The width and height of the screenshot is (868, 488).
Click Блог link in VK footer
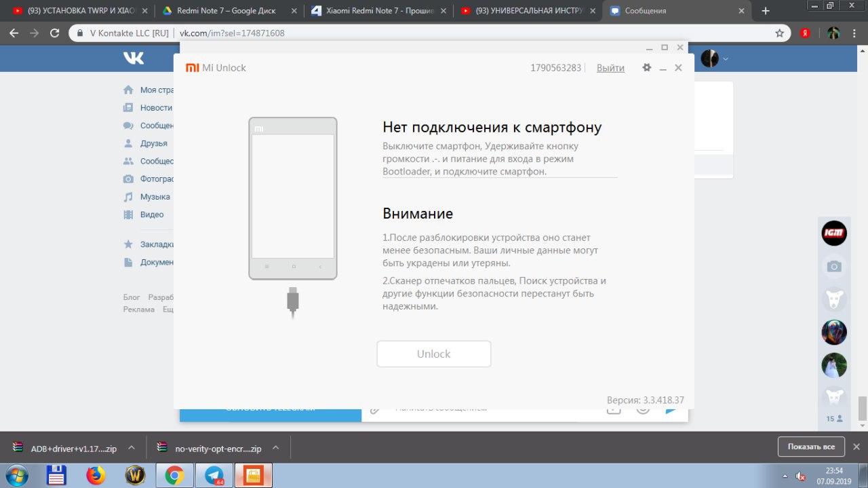click(132, 297)
